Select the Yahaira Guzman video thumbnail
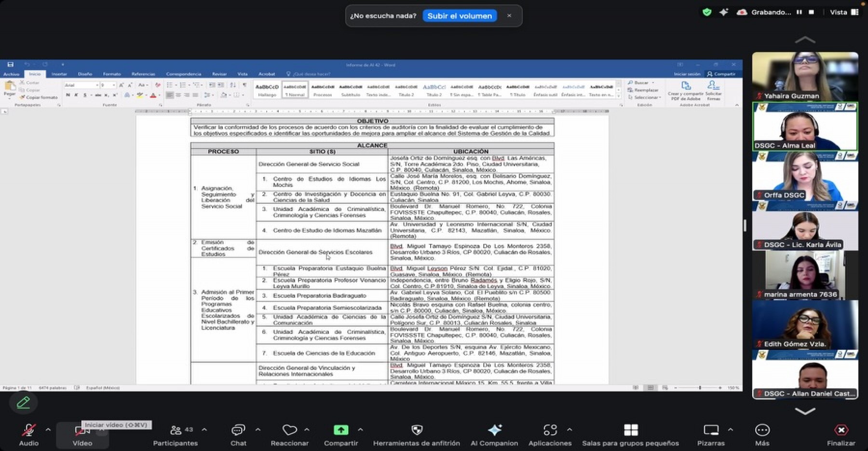The width and height of the screenshot is (868, 451). click(805, 77)
